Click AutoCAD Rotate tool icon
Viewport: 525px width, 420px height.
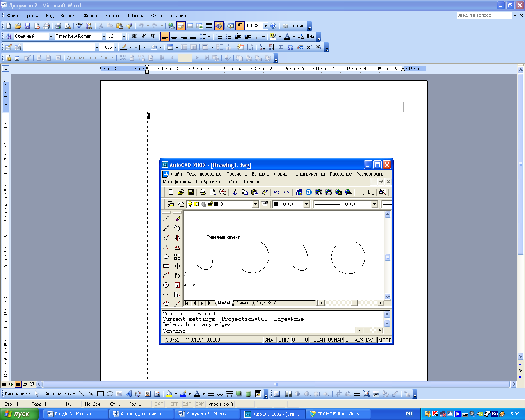point(177,276)
